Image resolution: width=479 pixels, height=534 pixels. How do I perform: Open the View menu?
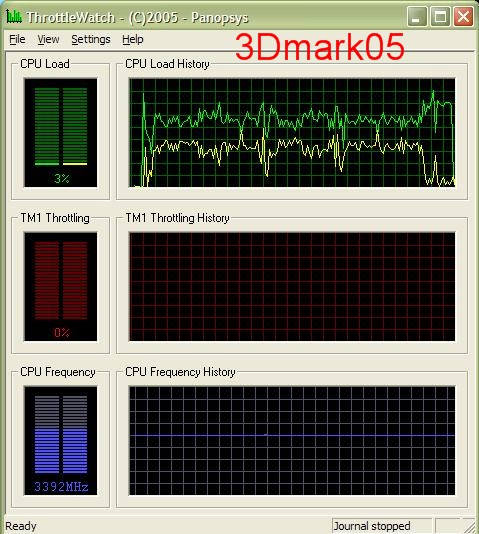click(x=48, y=40)
